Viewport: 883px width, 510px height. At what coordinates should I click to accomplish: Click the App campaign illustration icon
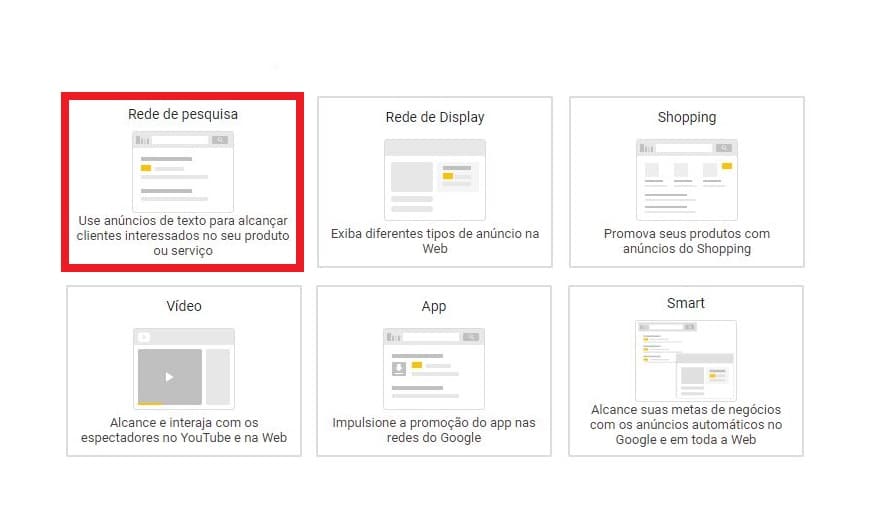(434, 369)
